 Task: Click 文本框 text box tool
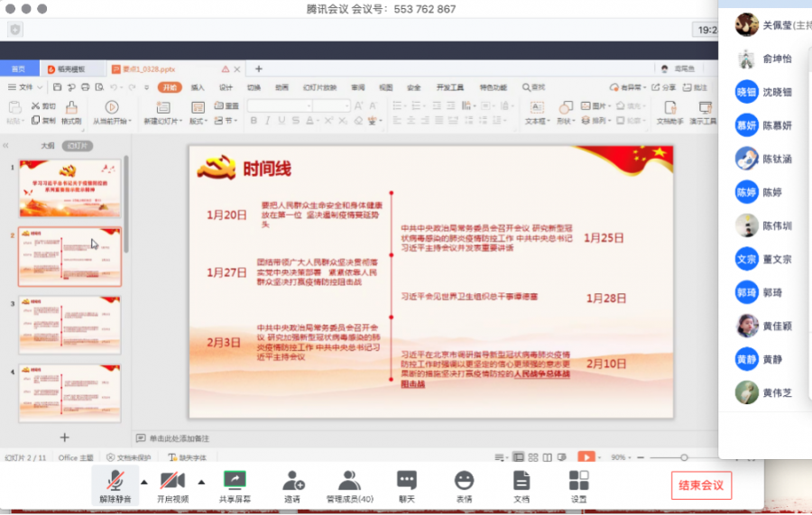536,113
